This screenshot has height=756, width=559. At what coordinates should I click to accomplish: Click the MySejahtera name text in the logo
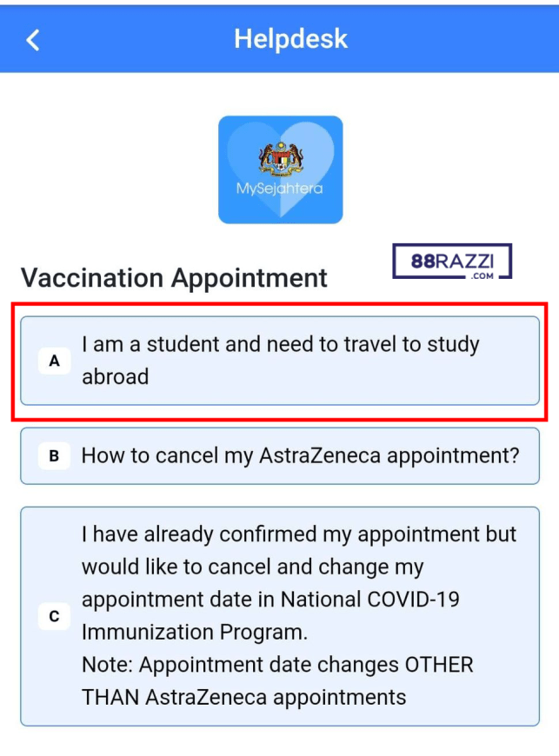pos(279,189)
